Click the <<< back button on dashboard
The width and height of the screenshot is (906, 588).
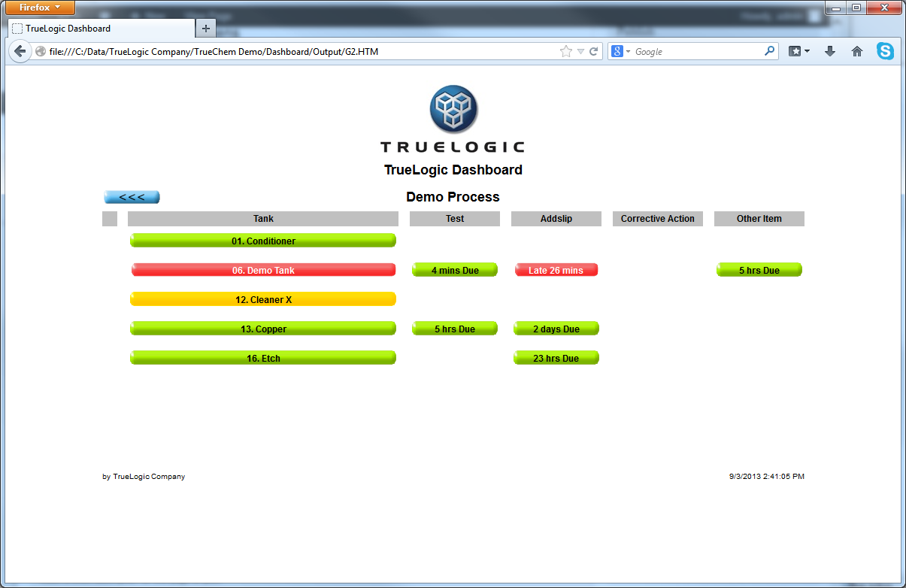point(132,197)
